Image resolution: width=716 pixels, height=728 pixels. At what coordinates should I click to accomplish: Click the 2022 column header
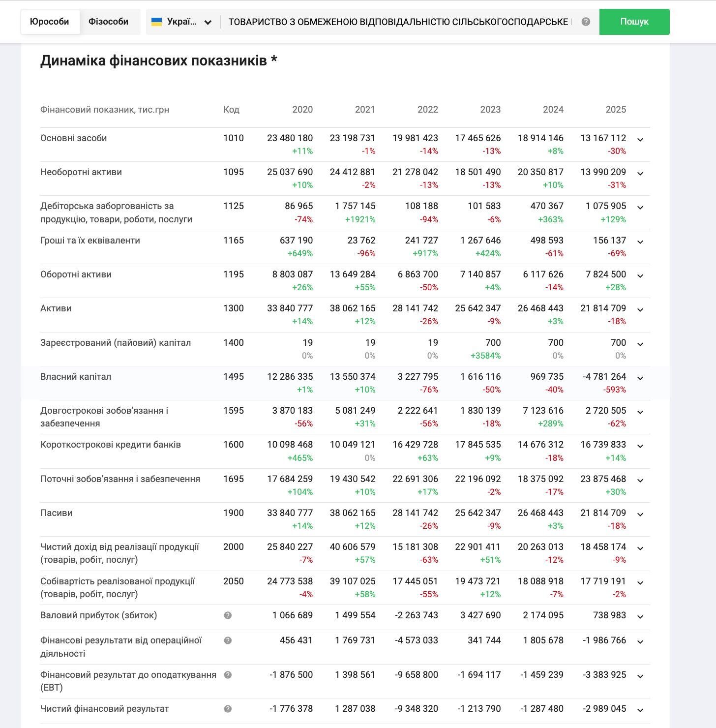click(428, 110)
